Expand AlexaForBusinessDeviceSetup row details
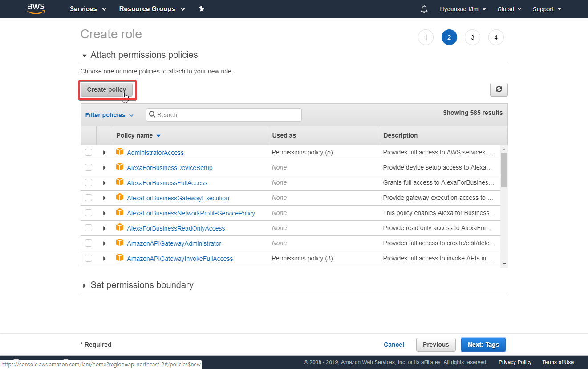The width and height of the screenshot is (588, 369). (104, 168)
